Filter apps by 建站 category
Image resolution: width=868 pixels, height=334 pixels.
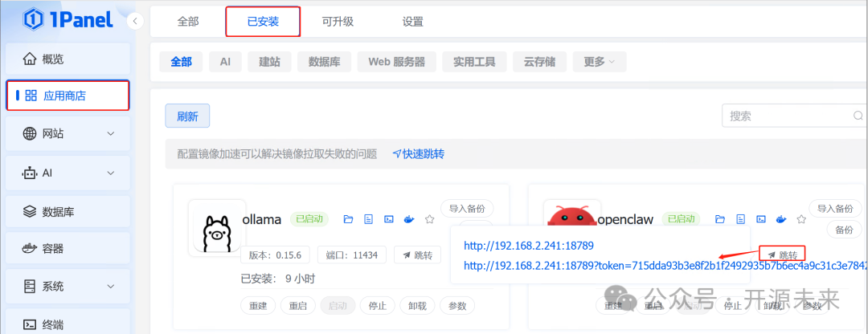tap(269, 62)
